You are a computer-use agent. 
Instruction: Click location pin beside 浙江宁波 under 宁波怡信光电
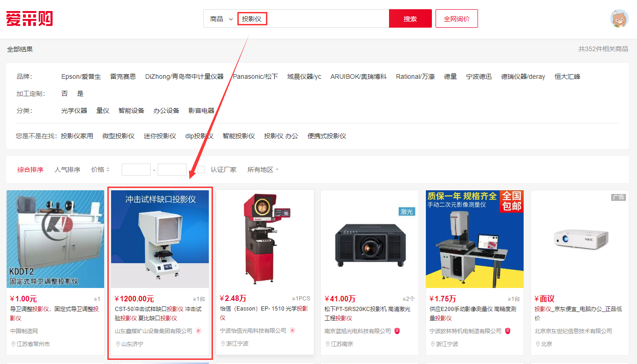(223, 344)
